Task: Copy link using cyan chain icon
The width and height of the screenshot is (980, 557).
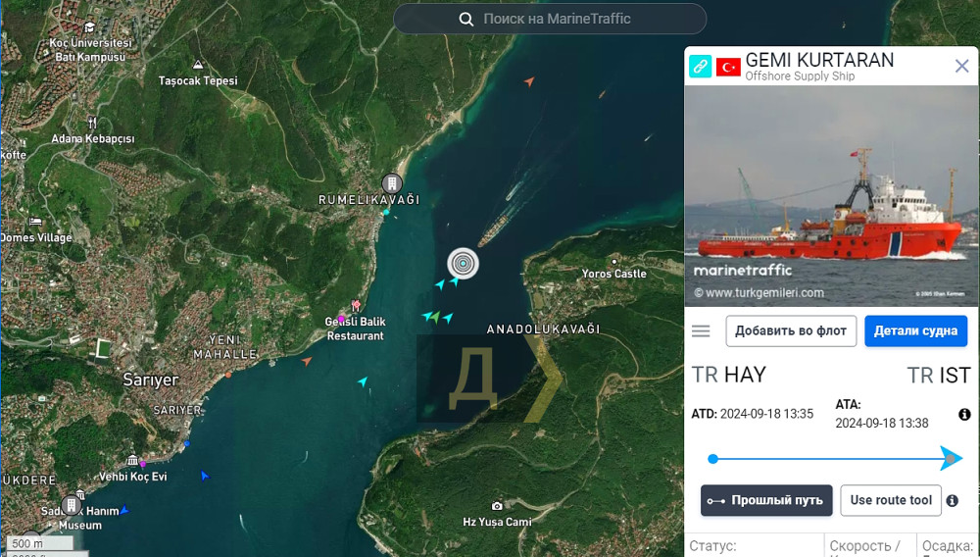Action: coord(700,67)
